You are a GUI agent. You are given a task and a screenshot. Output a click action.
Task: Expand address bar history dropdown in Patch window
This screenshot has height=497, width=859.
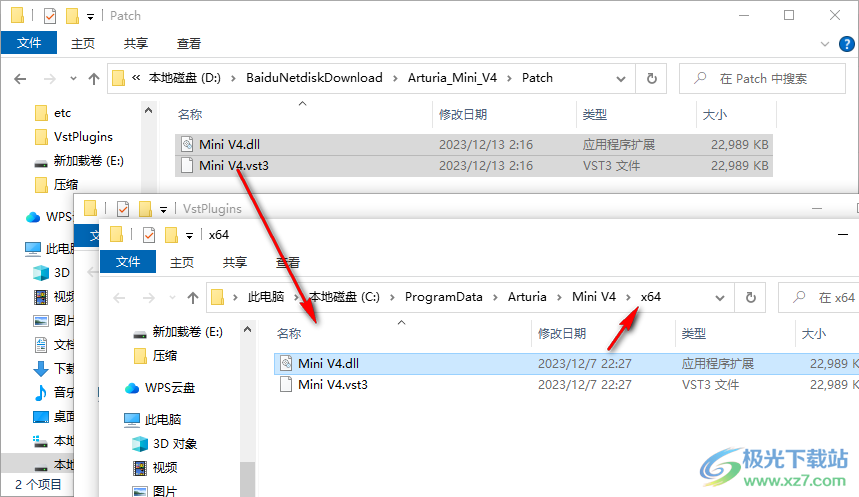pos(626,78)
